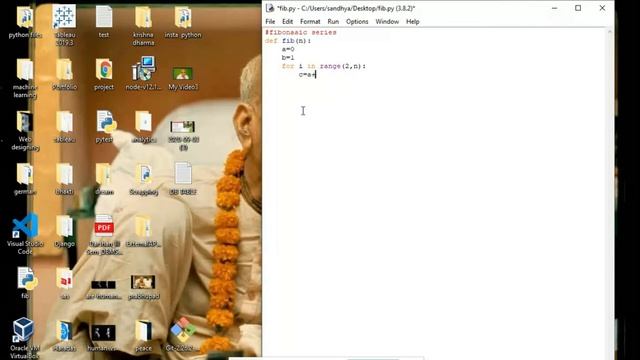
Task: Select the Web designing folder
Action: [x=25, y=131]
